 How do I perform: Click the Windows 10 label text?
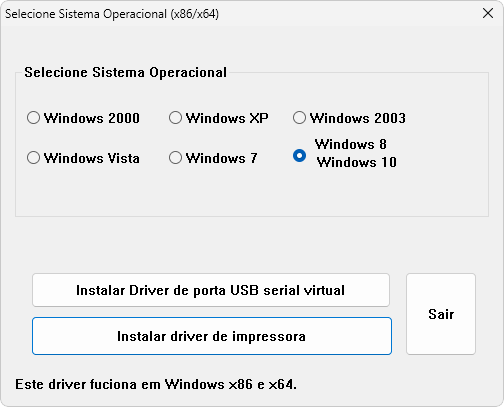point(357,162)
